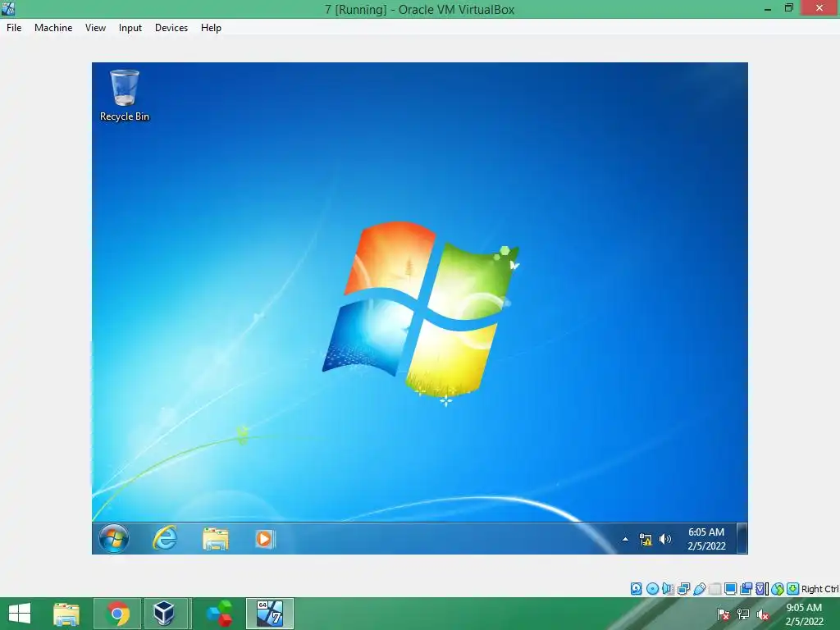This screenshot has height=630, width=840.
Task: Open Windows Explorer in the guest taskbar
Action: [216, 539]
